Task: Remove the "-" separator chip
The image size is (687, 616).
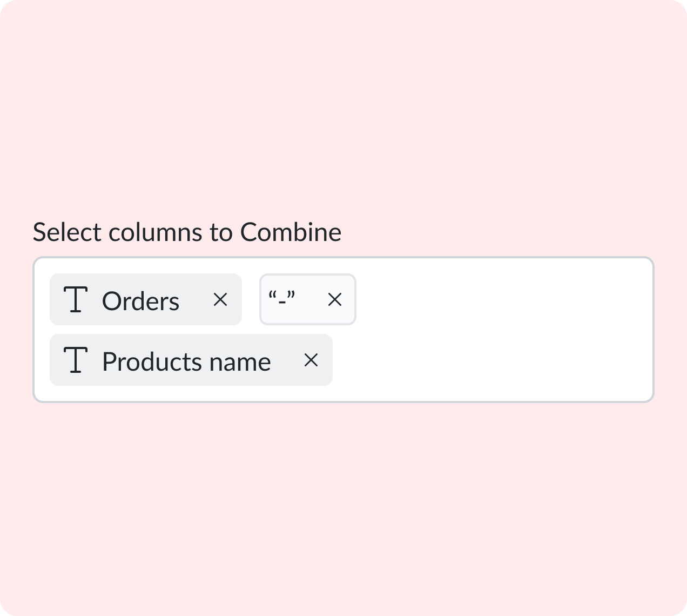Action: pos(335,299)
